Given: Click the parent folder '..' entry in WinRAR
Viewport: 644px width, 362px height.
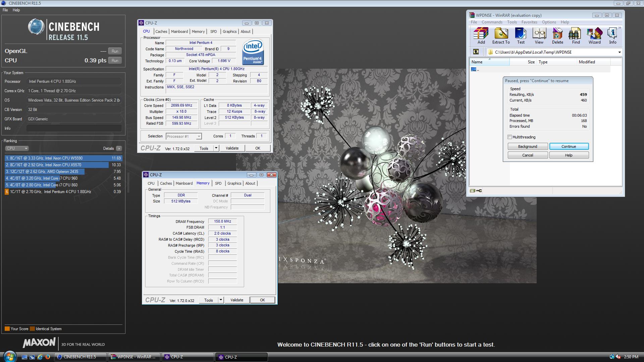Looking at the screenshot, I should click(475, 69).
